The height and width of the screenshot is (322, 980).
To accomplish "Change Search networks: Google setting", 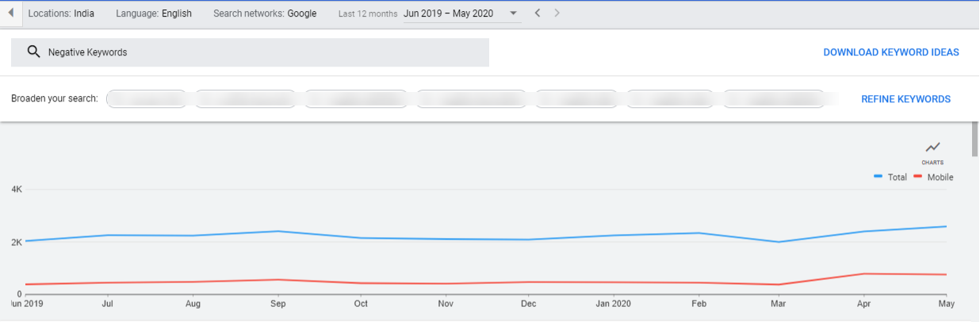I will 265,13.
